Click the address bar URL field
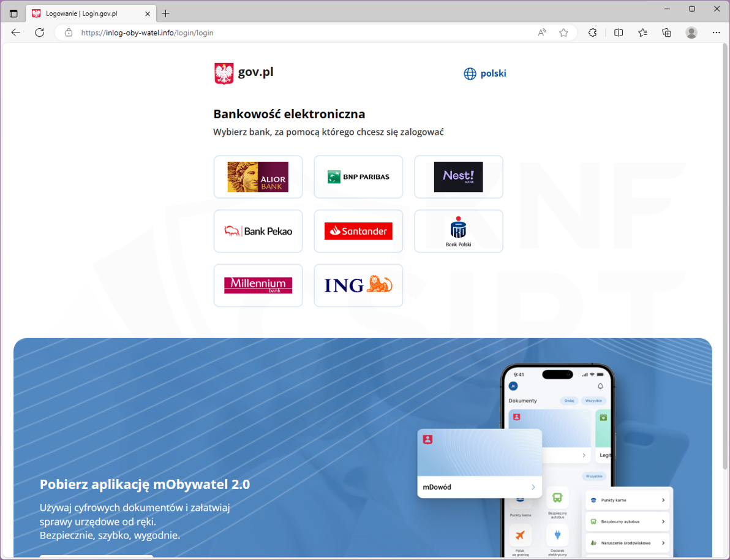 [x=298, y=32]
